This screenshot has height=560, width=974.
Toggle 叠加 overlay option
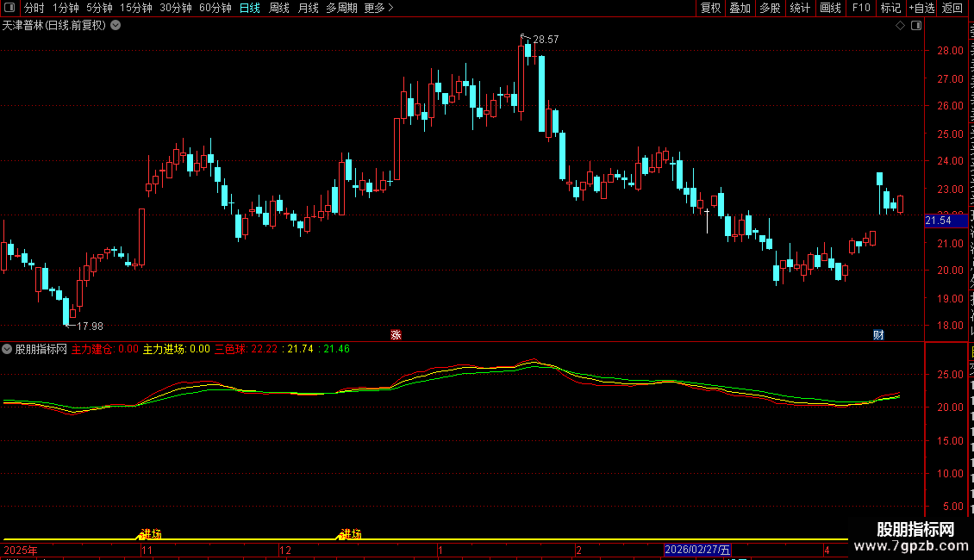click(x=740, y=8)
